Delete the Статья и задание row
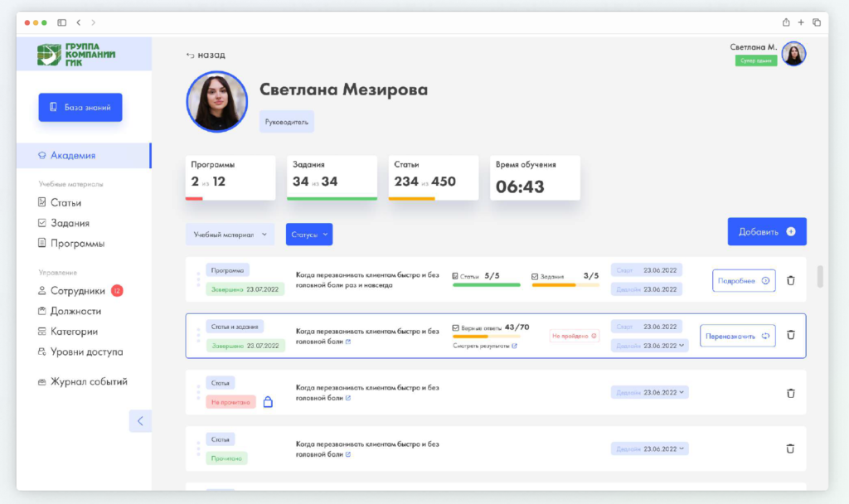Viewport: 849px width, 504px height. (790, 335)
